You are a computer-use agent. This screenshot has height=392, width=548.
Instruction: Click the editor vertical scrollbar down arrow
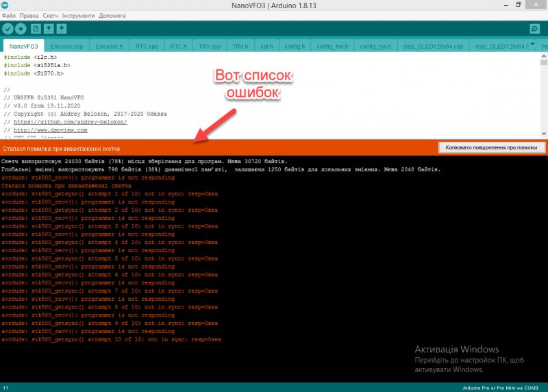(x=544, y=134)
